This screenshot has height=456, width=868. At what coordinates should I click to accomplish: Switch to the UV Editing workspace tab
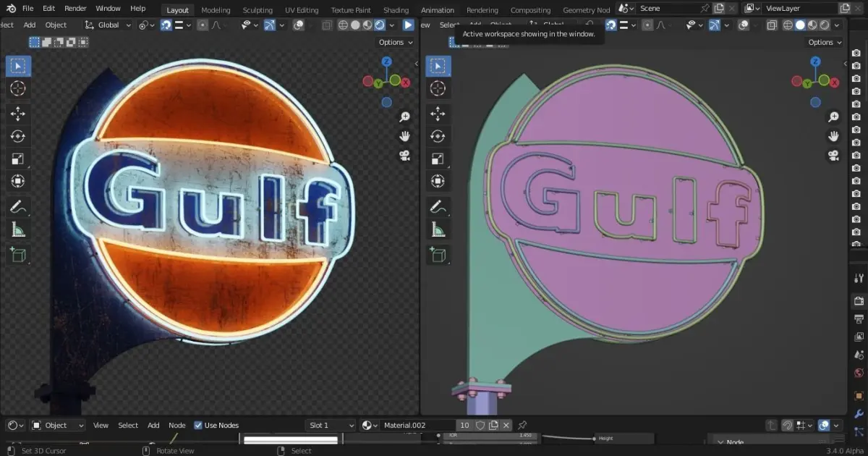tap(302, 10)
